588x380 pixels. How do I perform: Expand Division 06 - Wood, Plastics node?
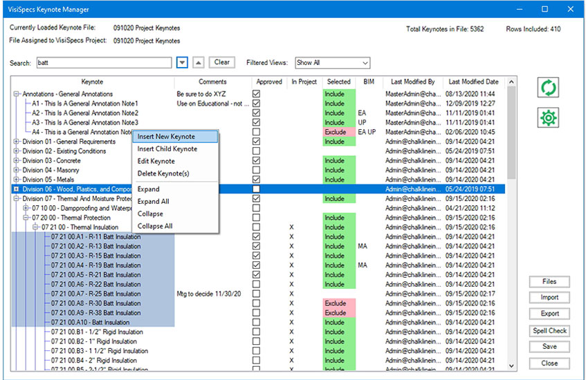click(16, 189)
